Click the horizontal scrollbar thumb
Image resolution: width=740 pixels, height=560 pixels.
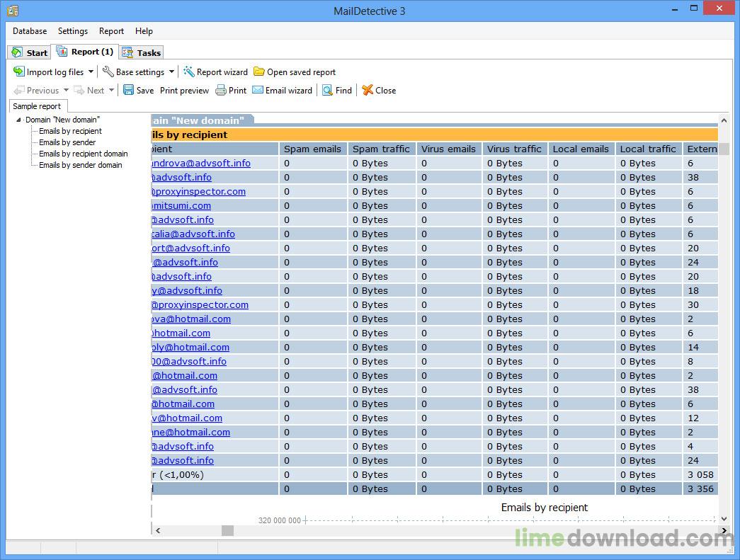coord(227,531)
